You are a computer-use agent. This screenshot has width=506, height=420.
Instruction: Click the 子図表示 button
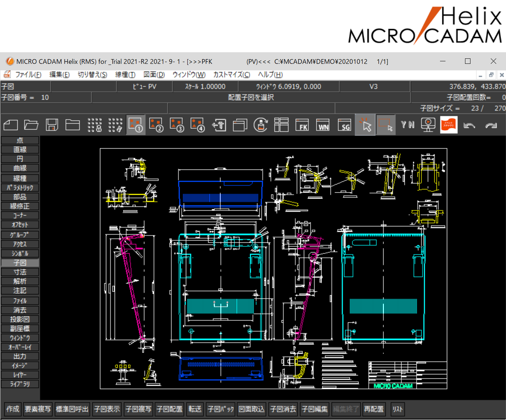coord(107,409)
